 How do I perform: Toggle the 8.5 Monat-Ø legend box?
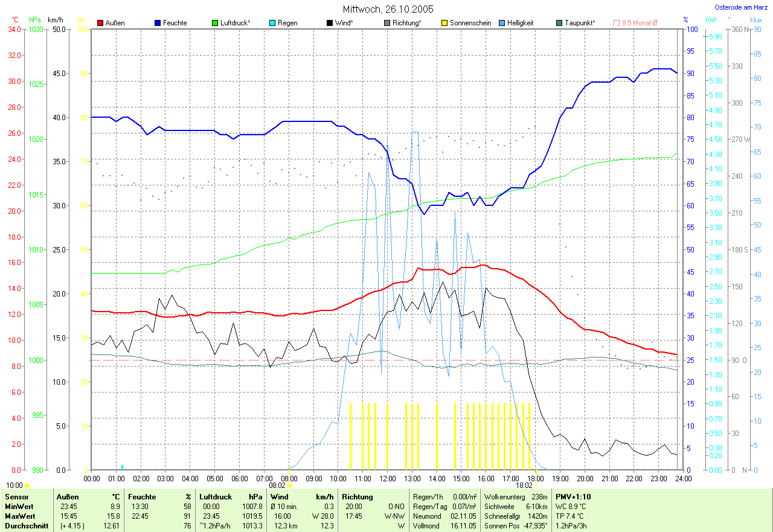(617, 23)
